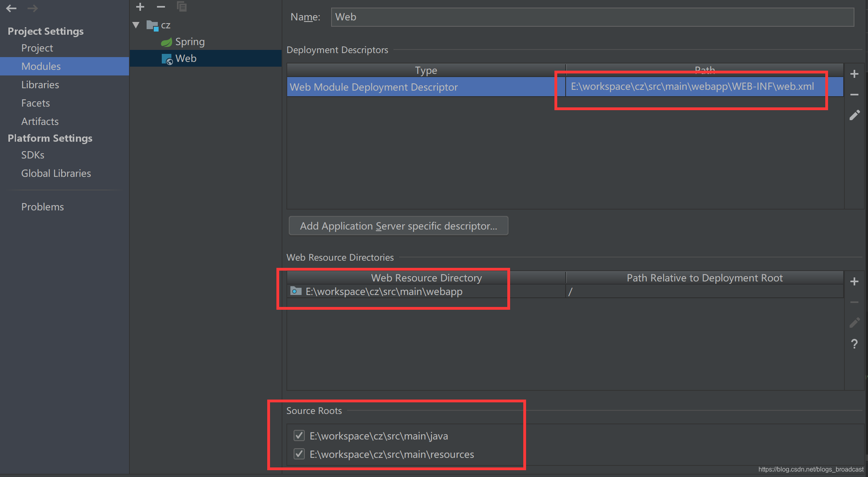The height and width of the screenshot is (477, 868).
Task: Collapse the cz module tree node
Action: coord(136,25)
